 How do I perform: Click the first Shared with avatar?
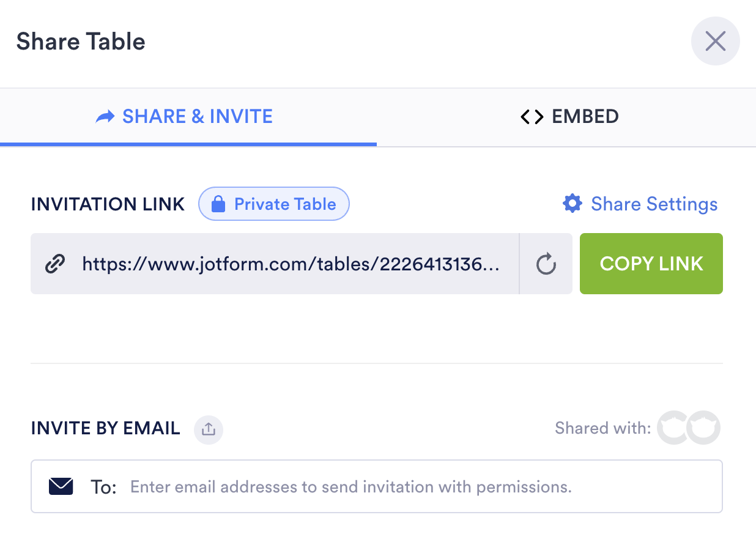(x=672, y=428)
